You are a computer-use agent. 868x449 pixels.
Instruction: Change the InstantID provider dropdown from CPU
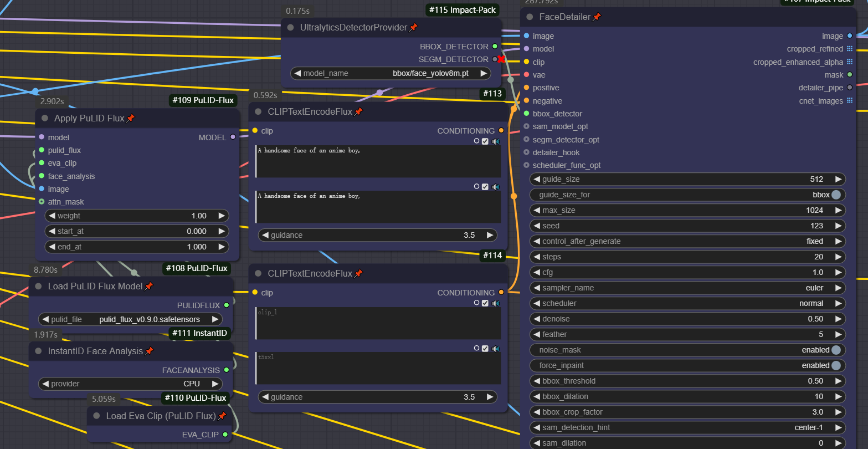(x=130, y=384)
